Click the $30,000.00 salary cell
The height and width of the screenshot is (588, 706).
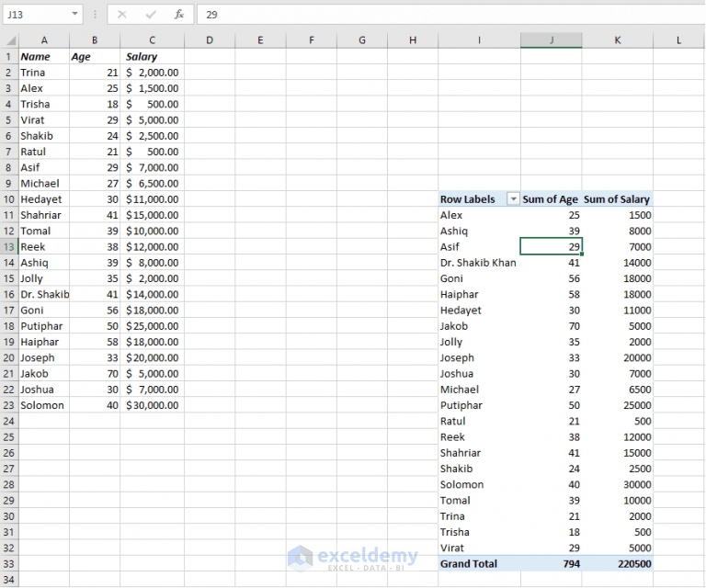click(153, 405)
